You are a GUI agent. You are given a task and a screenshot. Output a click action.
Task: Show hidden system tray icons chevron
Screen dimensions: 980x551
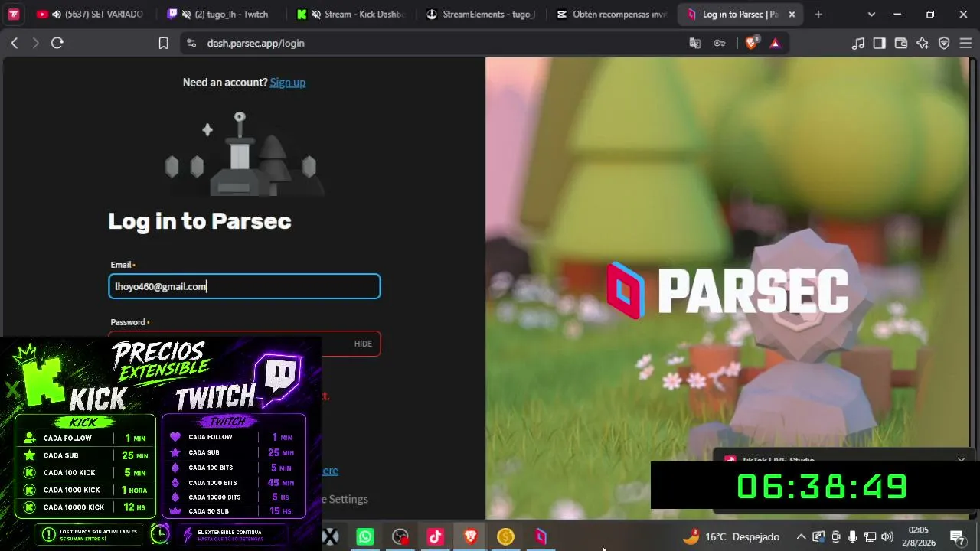click(x=801, y=536)
